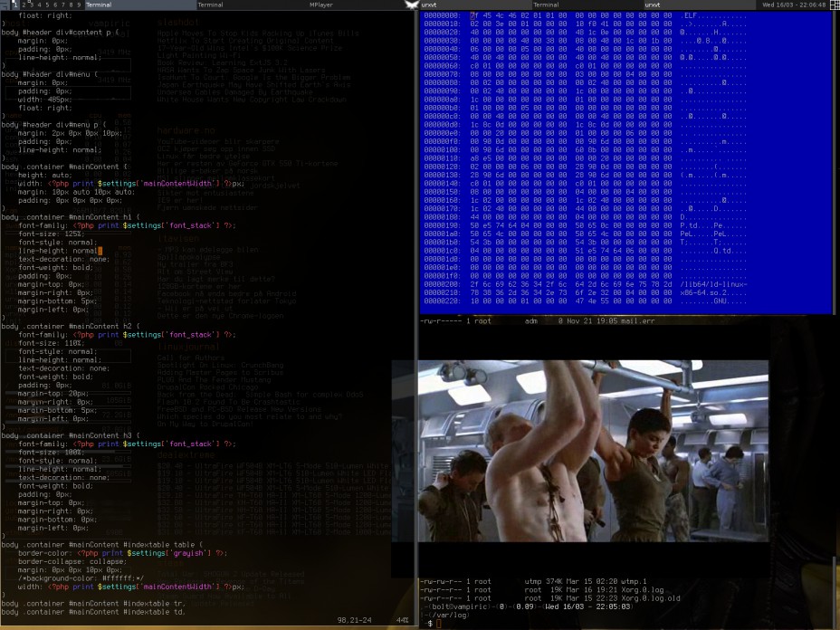Focus the urxvt task next to the awesome logo
This screenshot has width=840, height=630.
475,5
